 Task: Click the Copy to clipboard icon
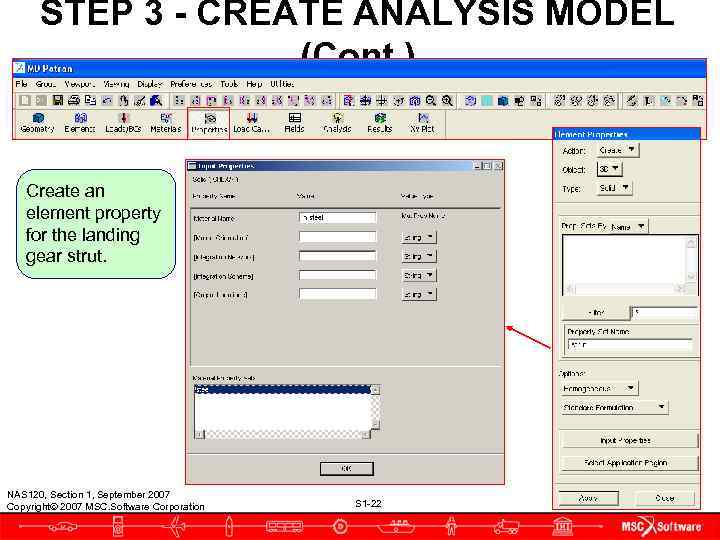pos(90,100)
